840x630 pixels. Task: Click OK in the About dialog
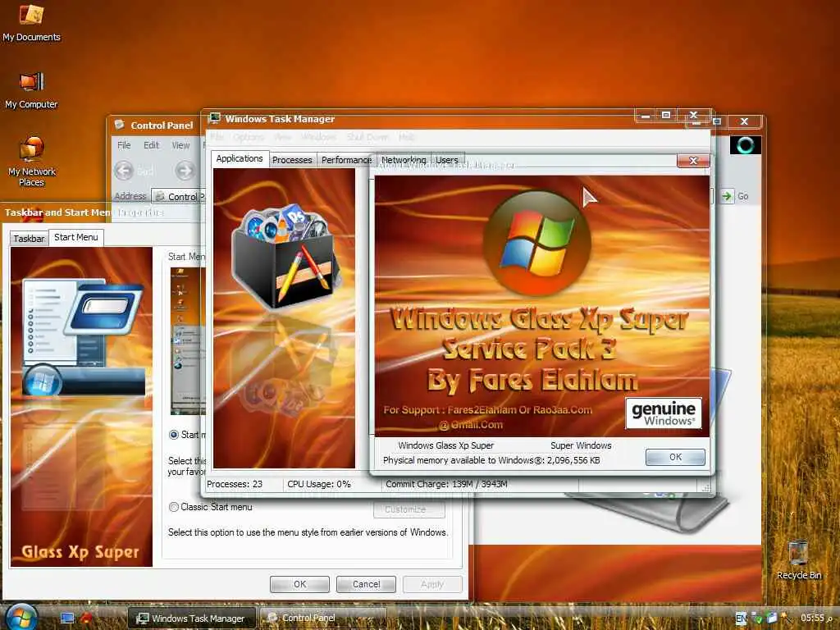[675, 457]
